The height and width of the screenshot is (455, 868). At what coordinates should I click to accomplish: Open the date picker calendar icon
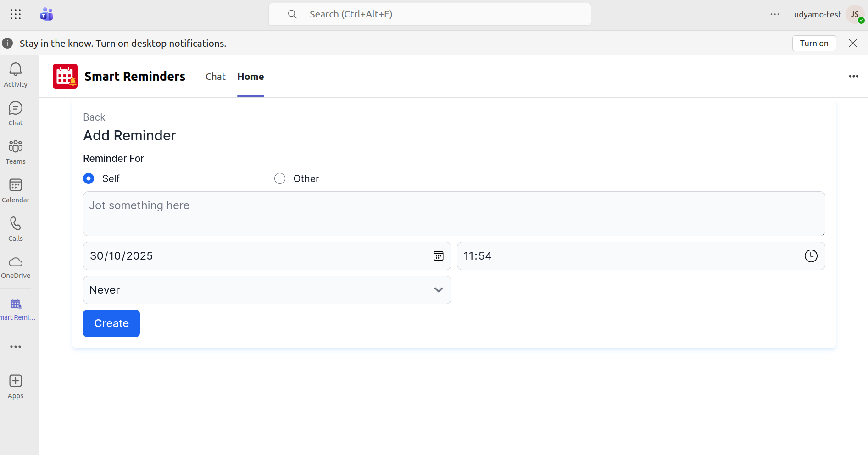point(439,256)
